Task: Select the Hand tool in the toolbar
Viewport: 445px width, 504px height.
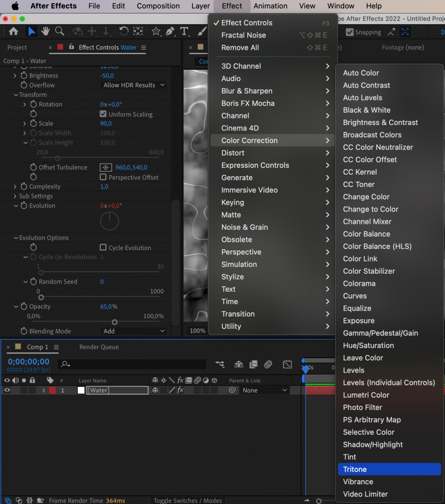Action: click(45, 31)
